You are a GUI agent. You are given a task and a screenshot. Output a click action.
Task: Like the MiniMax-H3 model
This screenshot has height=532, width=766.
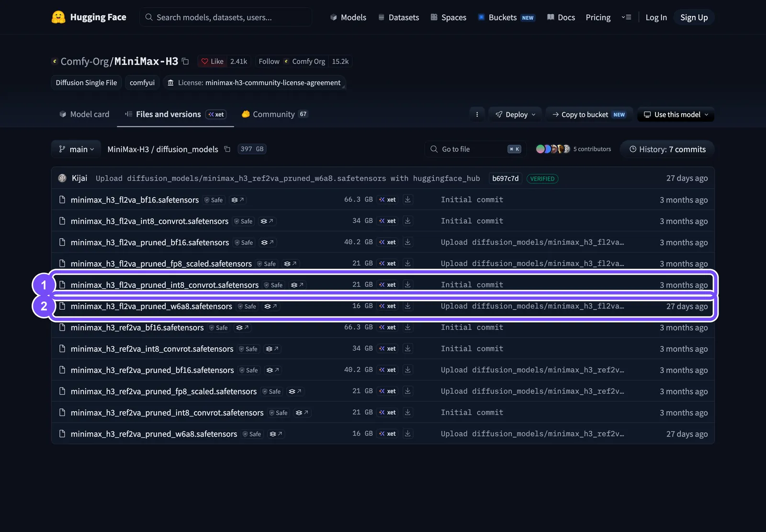[212, 61]
